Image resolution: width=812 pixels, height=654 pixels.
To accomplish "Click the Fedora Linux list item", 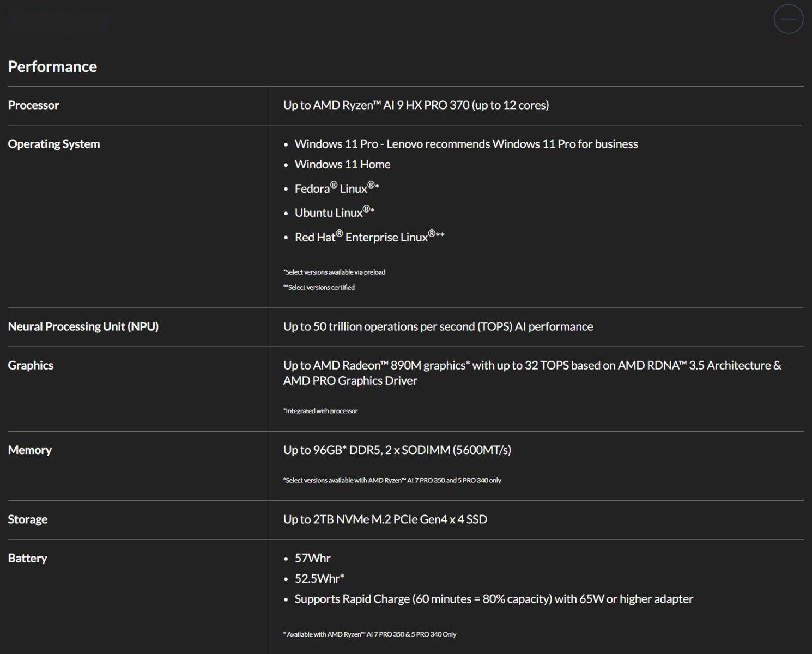I will pos(337,188).
